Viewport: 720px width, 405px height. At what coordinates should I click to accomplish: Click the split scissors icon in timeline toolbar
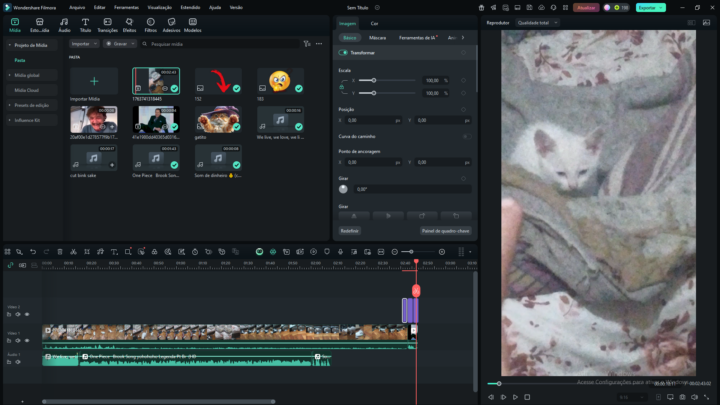click(x=74, y=251)
